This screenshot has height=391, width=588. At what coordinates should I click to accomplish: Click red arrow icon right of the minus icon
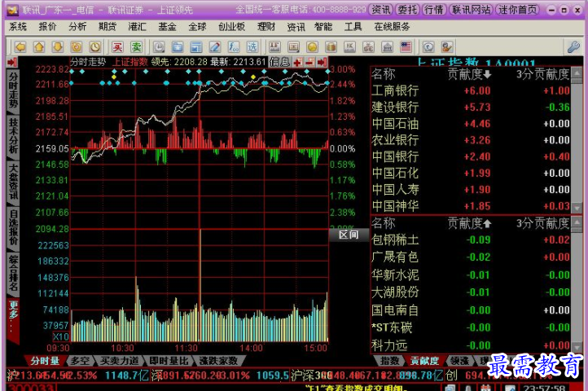point(322,62)
